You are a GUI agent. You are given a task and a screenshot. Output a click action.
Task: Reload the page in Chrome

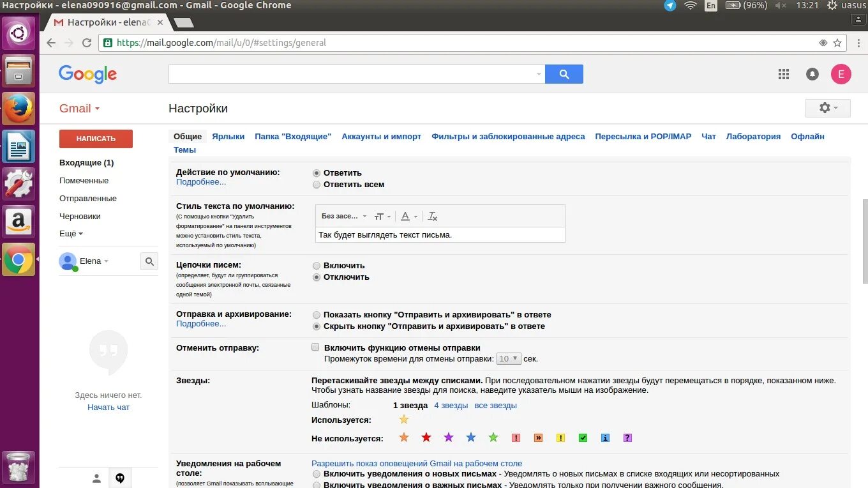[x=87, y=43]
